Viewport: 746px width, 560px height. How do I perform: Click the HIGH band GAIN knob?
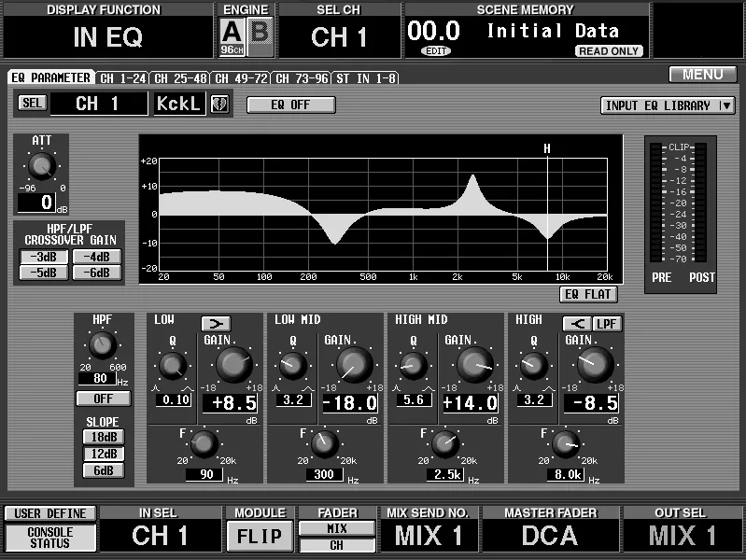(595, 364)
